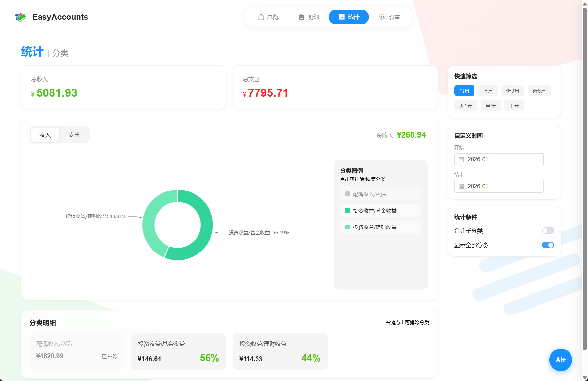Filter by 近3月 quick filter
This screenshot has width=588, height=381.
pos(512,91)
